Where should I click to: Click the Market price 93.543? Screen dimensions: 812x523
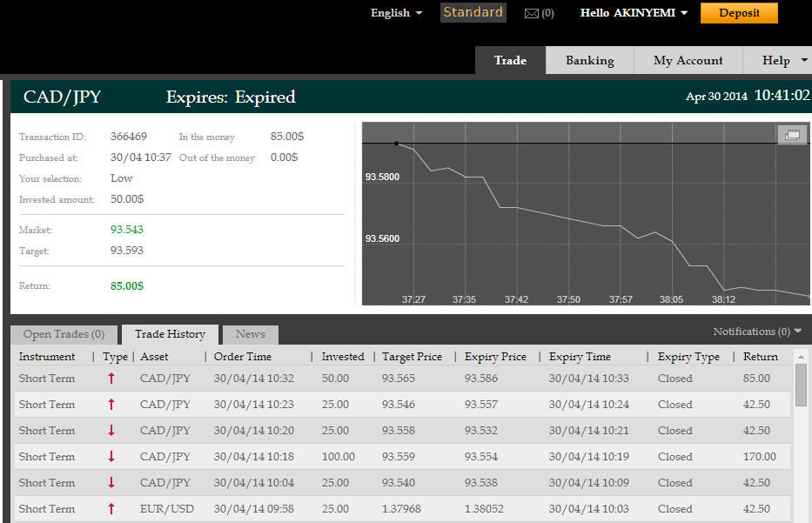127,230
